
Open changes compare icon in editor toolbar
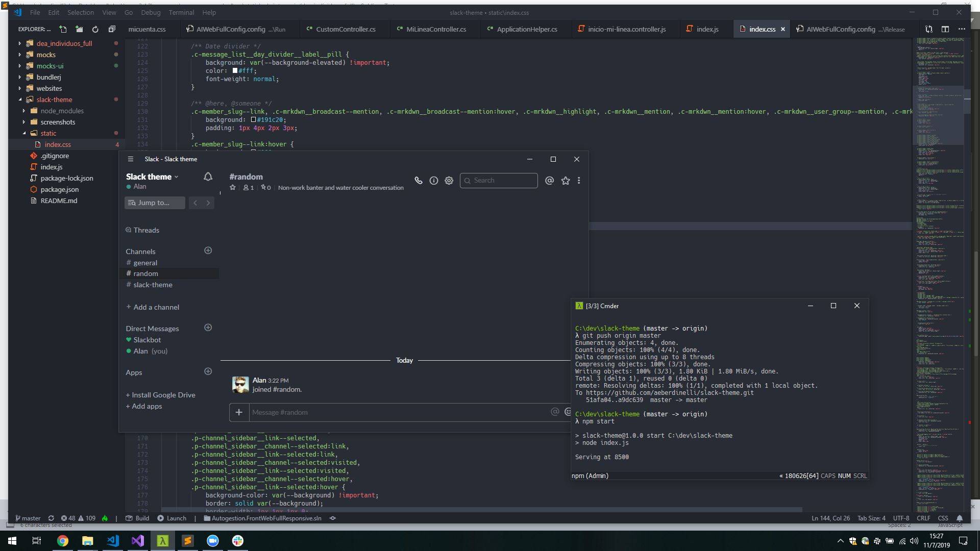pos(929,29)
